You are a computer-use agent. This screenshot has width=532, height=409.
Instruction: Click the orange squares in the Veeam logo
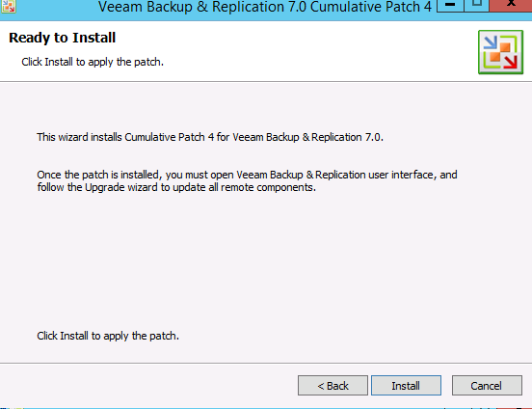500,52
